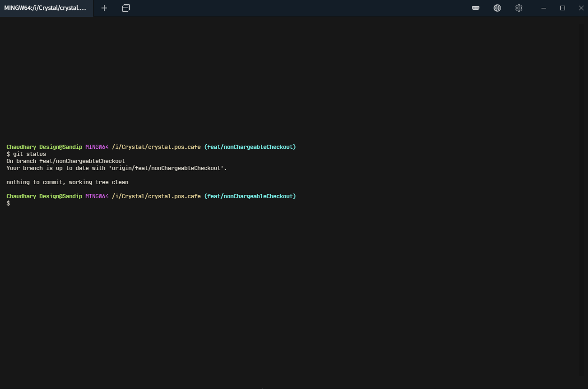
Task: Select the MINGW64:/i/Crystal/crystal tab
Action: coord(46,8)
